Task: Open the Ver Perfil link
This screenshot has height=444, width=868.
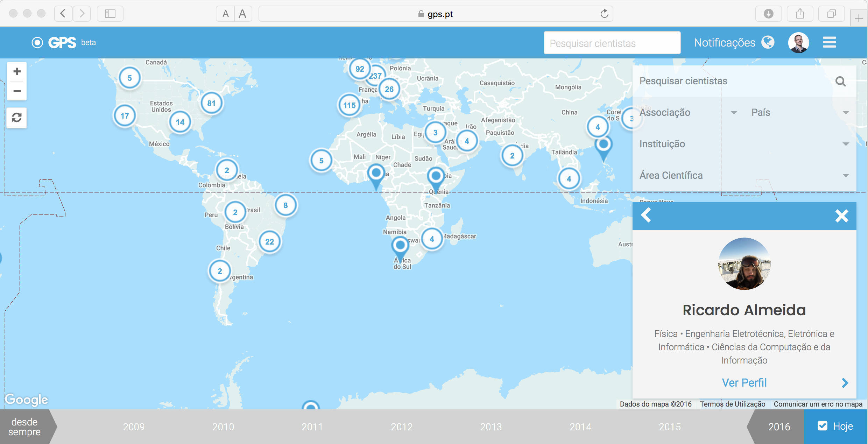Action: (x=744, y=383)
